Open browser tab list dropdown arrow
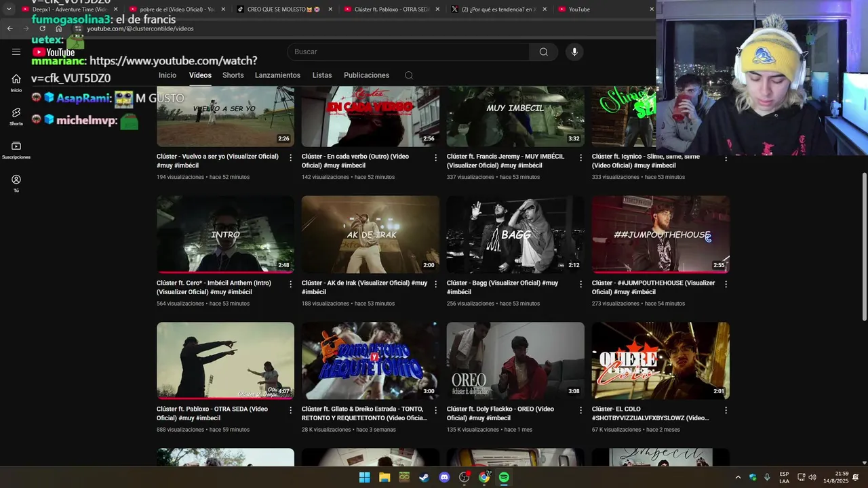868x488 pixels. 9,9
